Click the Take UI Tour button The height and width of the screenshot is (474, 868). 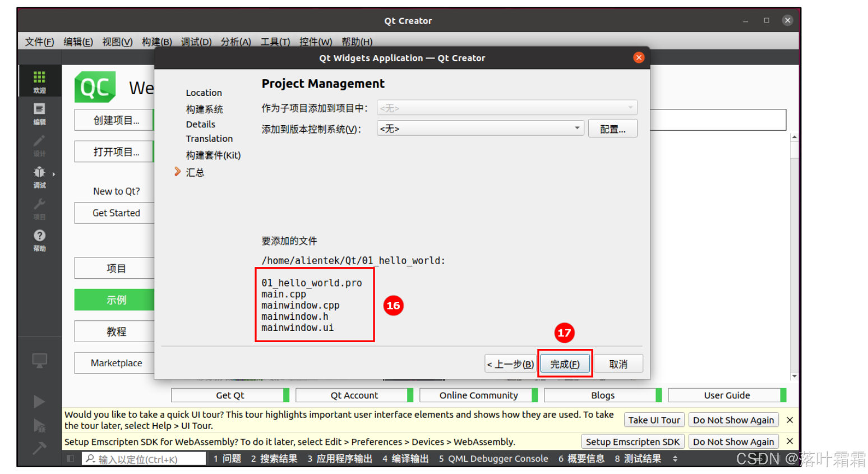click(654, 420)
